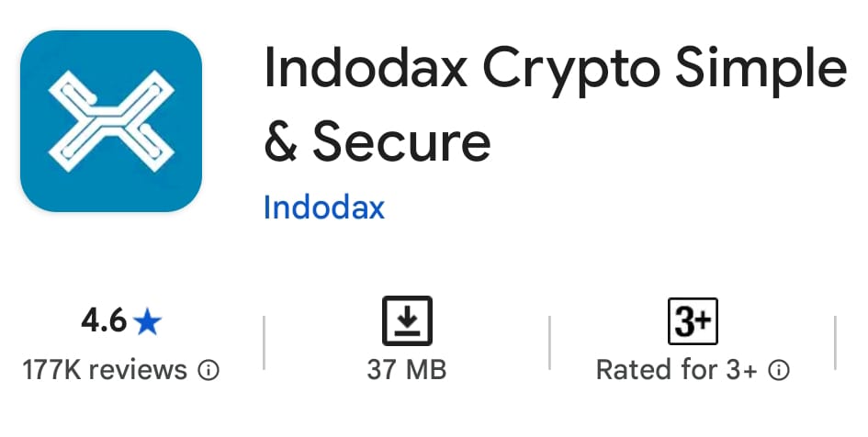Click the download size icon
This screenshot has height=437, width=868.
407,321
